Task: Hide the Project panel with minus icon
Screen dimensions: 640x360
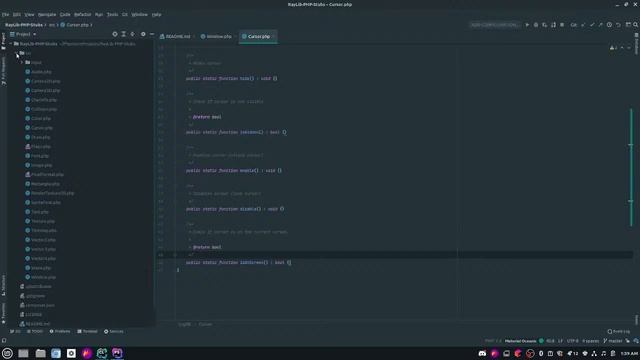Action: 152,34
